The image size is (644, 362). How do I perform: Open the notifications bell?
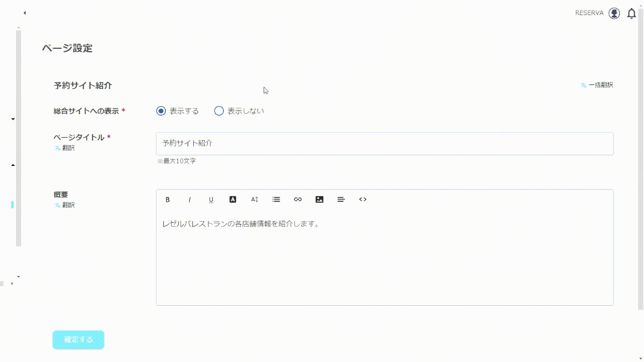[x=631, y=14]
